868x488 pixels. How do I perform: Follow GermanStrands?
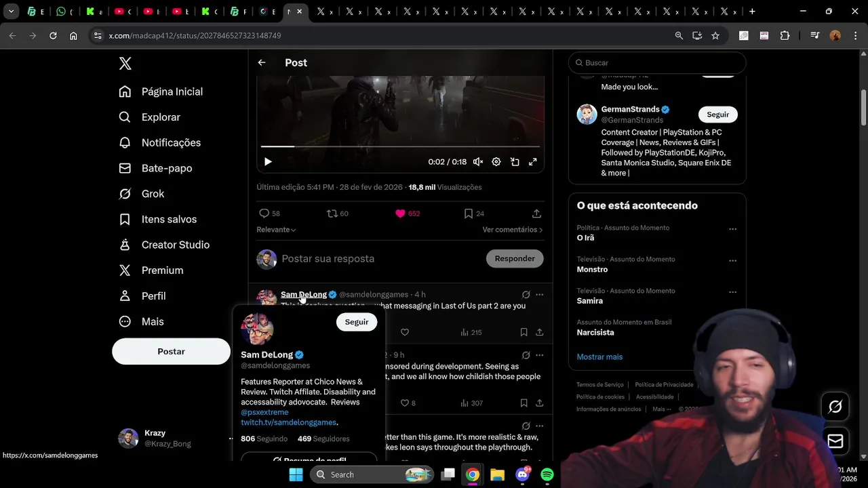(718, 115)
